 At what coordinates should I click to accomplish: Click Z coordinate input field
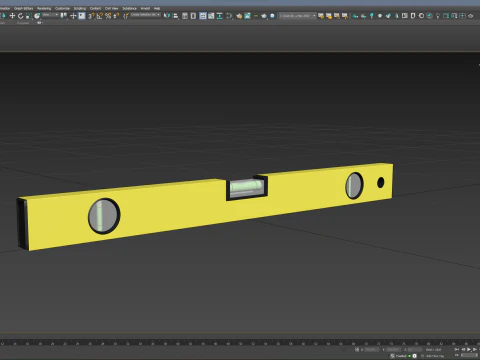click(415, 349)
